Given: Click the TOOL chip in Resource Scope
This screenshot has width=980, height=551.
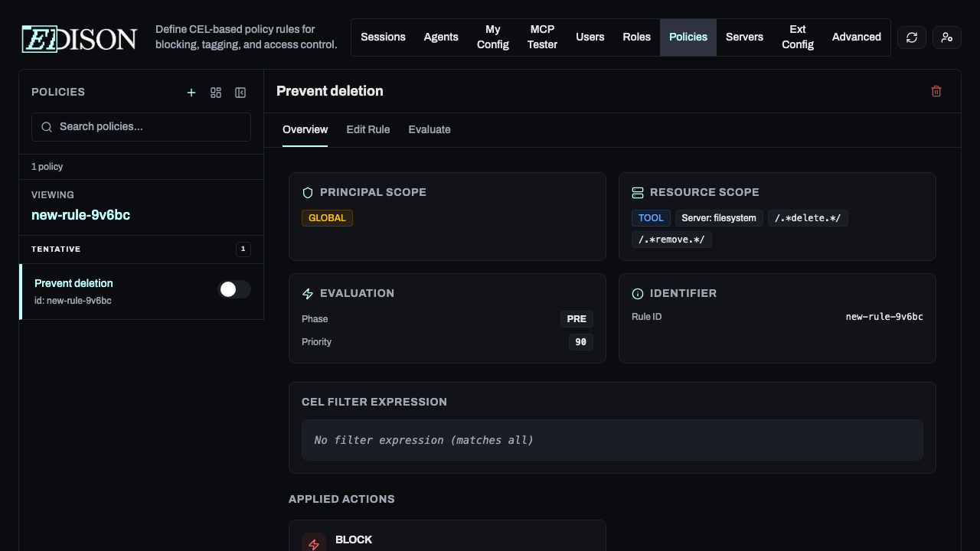Looking at the screenshot, I should 651,217.
